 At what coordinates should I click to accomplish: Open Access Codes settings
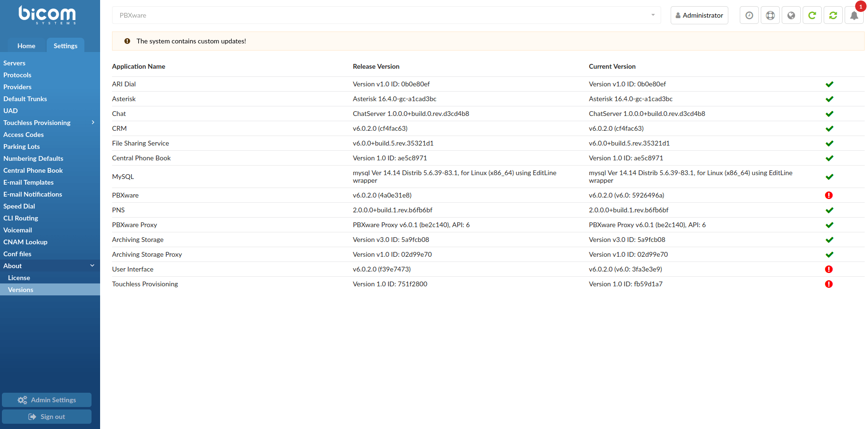pos(23,135)
